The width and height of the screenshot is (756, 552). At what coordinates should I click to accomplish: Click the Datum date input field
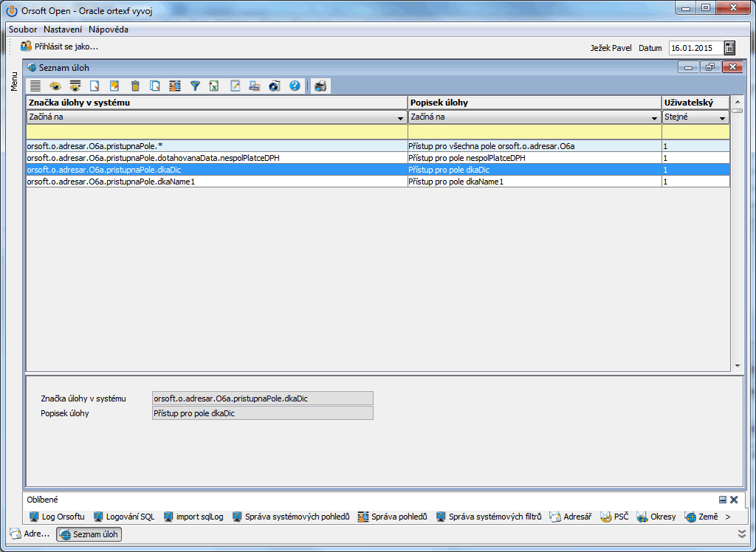[694, 48]
